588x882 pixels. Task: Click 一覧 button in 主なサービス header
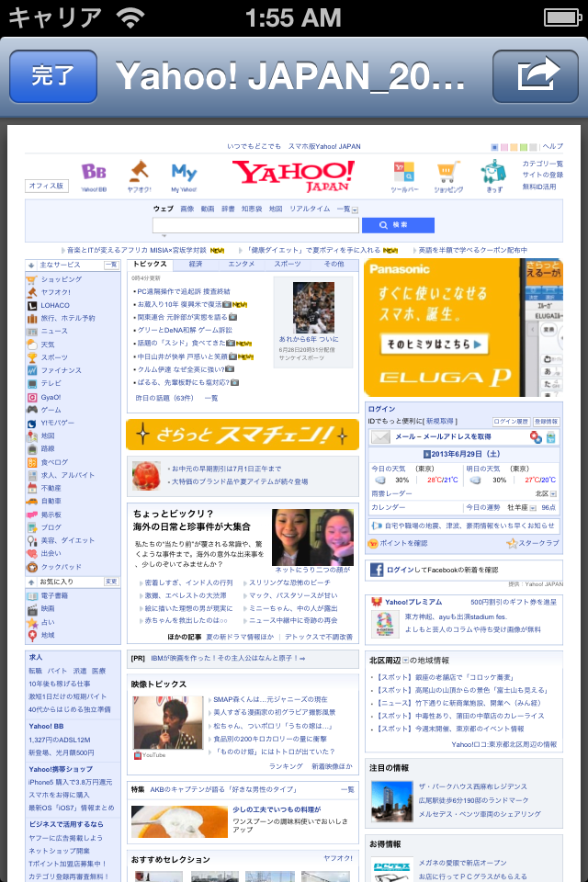pyautogui.click(x=111, y=265)
